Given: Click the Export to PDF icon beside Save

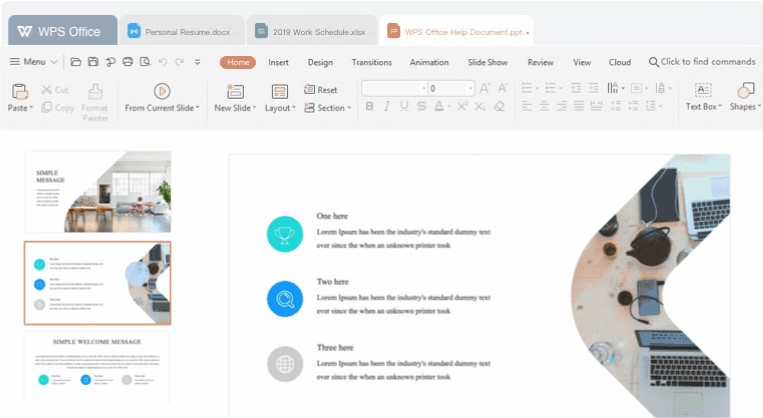Looking at the screenshot, I should tap(110, 62).
